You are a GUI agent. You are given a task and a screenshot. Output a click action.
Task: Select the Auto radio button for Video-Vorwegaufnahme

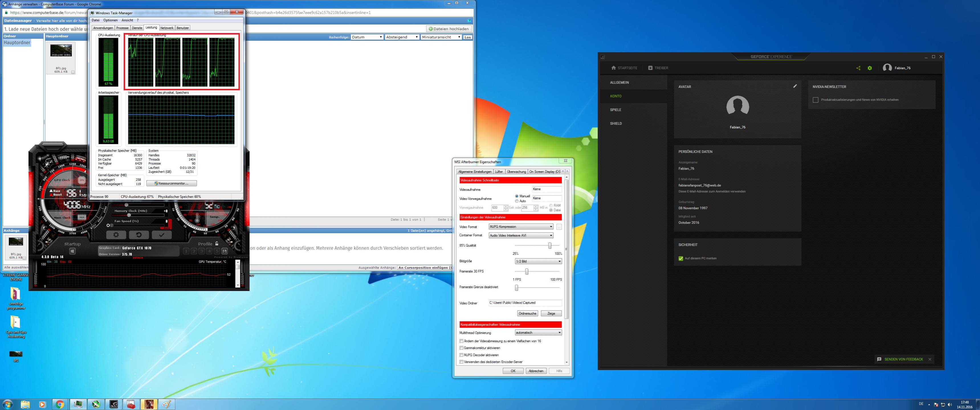517,201
